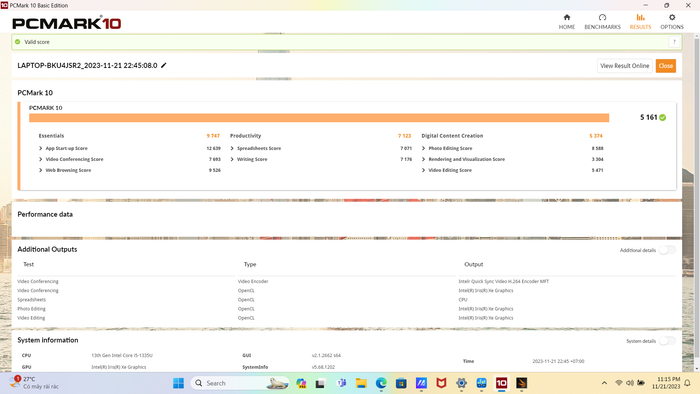Open the Options gear icon
Screen dimensions: 700x394
(x=672, y=17)
